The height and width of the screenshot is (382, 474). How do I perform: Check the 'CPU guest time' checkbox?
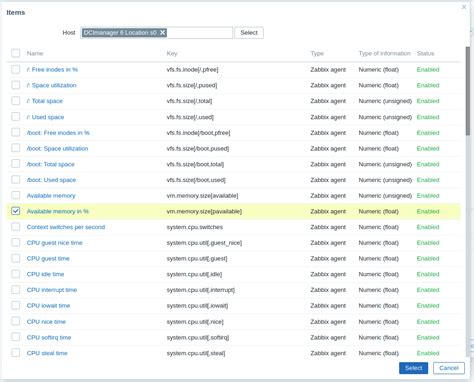click(16, 258)
